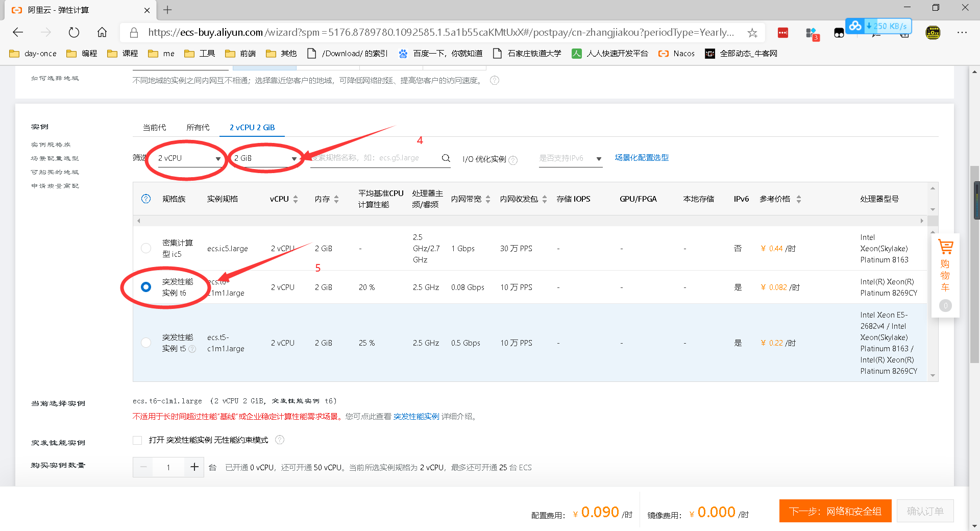The height and width of the screenshot is (531, 980).
Task: Open browser settings ellipsis menu
Action: pyautogui.click(x=962, y=33)
